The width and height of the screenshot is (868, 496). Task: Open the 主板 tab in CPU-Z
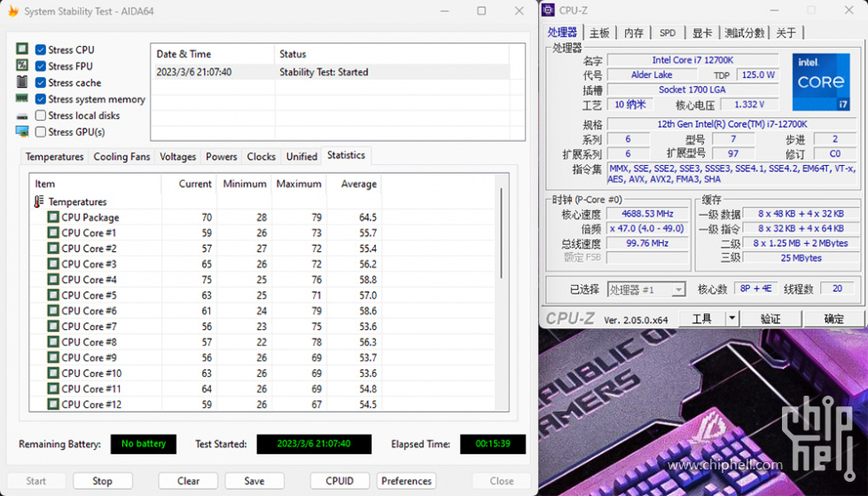point(599,33)
